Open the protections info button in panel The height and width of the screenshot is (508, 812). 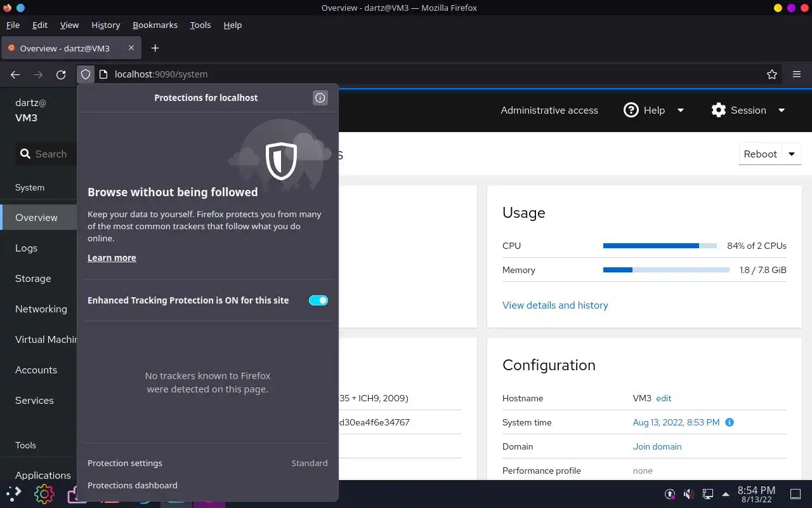[320, 98]
